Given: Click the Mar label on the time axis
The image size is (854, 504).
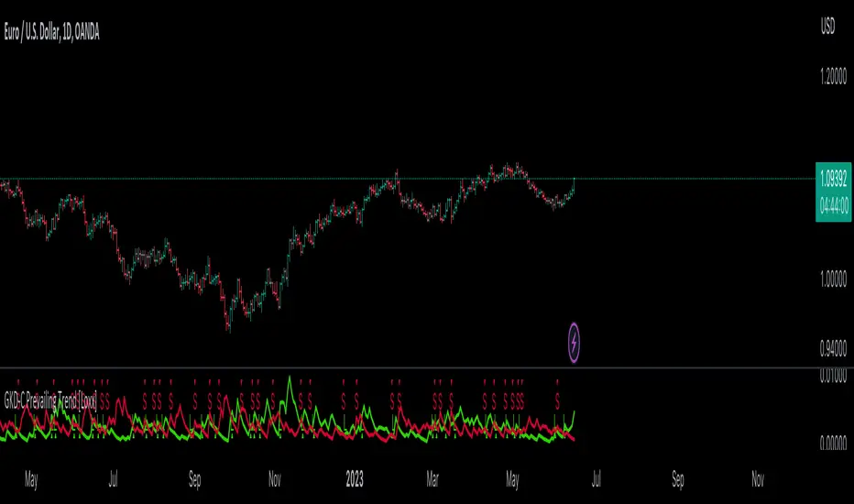Looking at the screenshot, I should 432,479.
